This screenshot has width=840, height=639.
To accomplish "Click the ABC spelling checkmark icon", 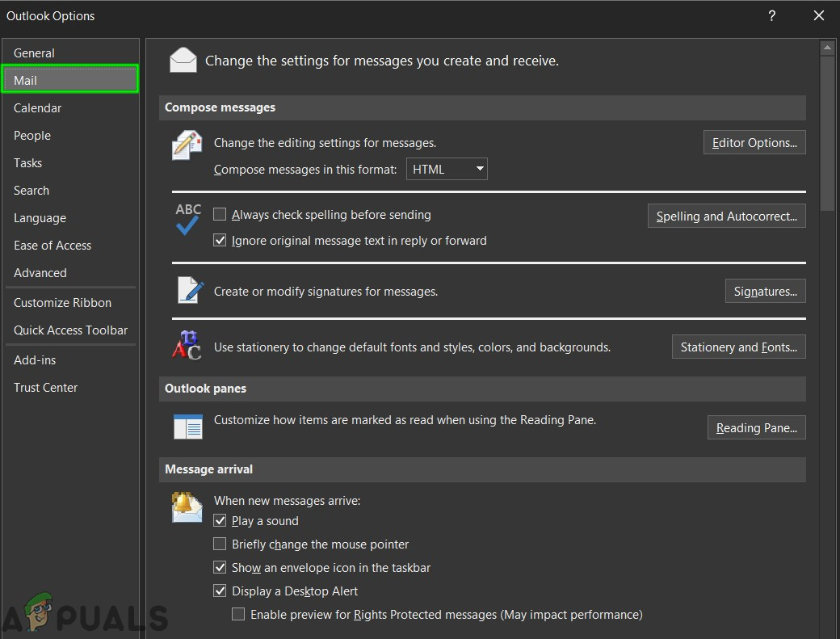I will [x=188, y=219].
